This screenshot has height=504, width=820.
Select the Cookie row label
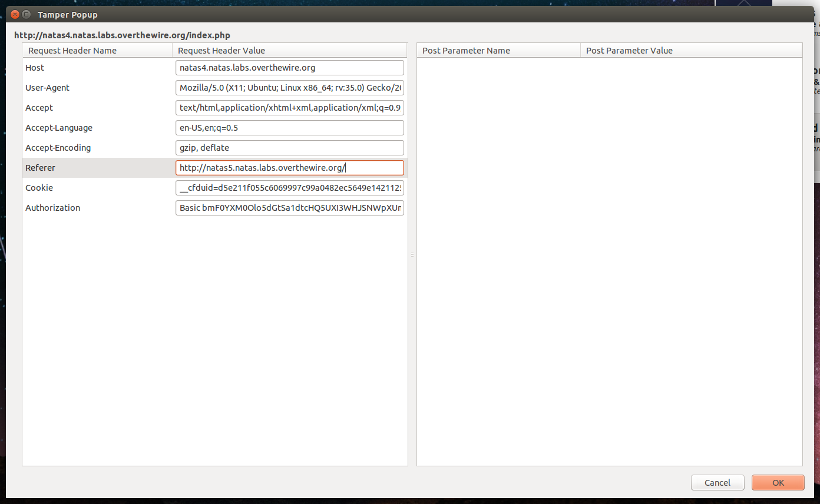(39, 188)
